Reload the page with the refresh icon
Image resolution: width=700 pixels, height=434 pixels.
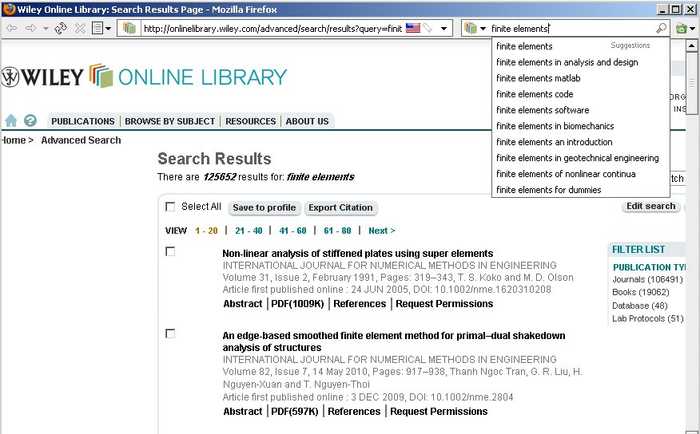61,29
